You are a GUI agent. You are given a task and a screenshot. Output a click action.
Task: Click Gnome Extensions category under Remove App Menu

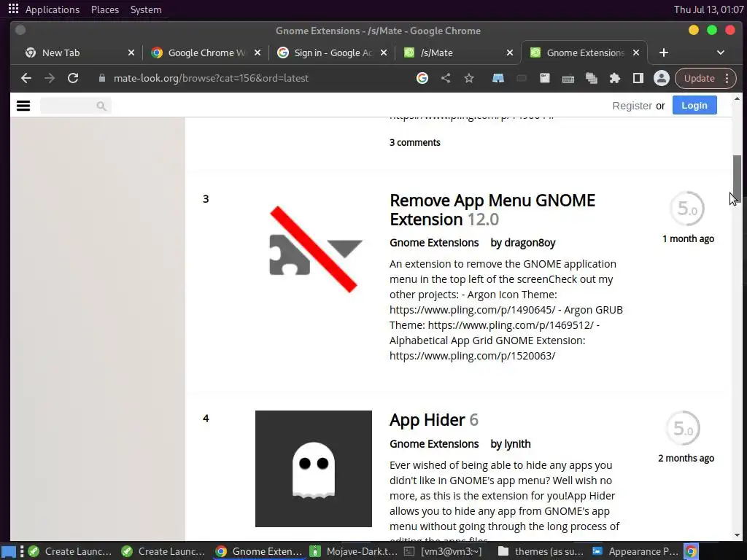pyautogui.click(x=434, y=243)
